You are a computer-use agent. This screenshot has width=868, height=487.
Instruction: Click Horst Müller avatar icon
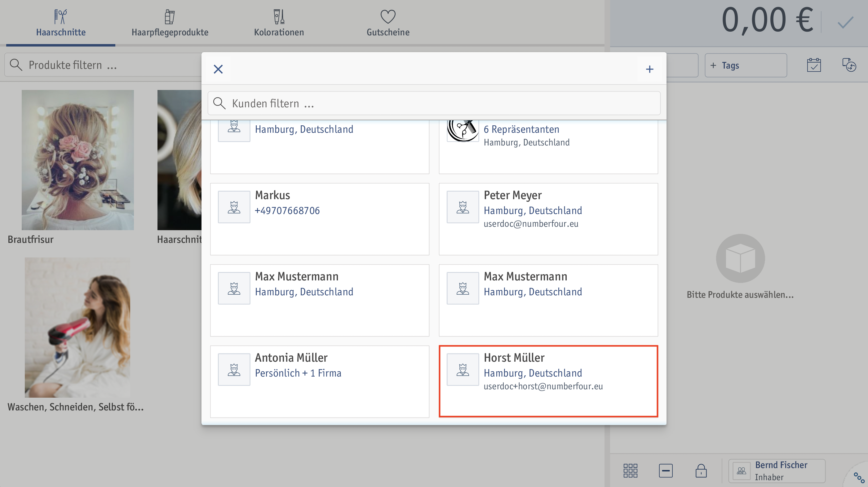click(463, 369)
